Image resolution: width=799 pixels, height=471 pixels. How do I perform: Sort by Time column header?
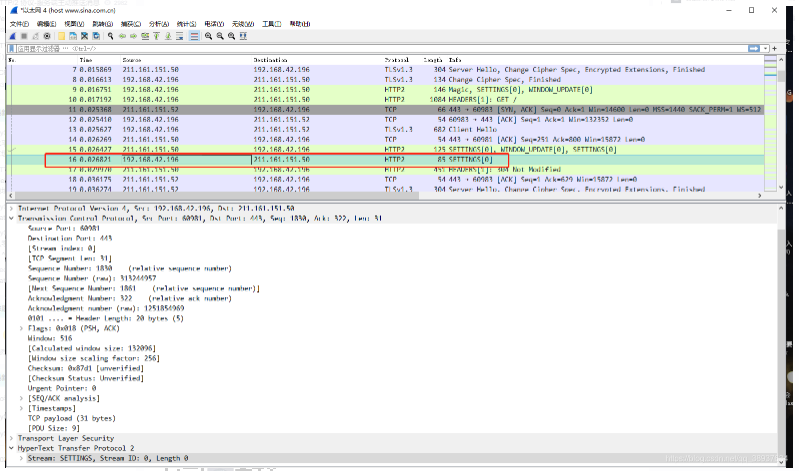click(86, 60)
